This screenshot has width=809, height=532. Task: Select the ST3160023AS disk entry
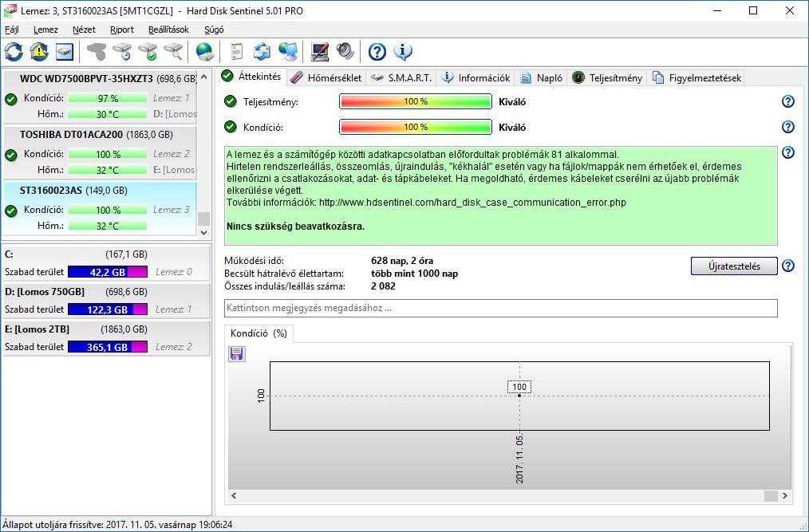pos(100,207)
